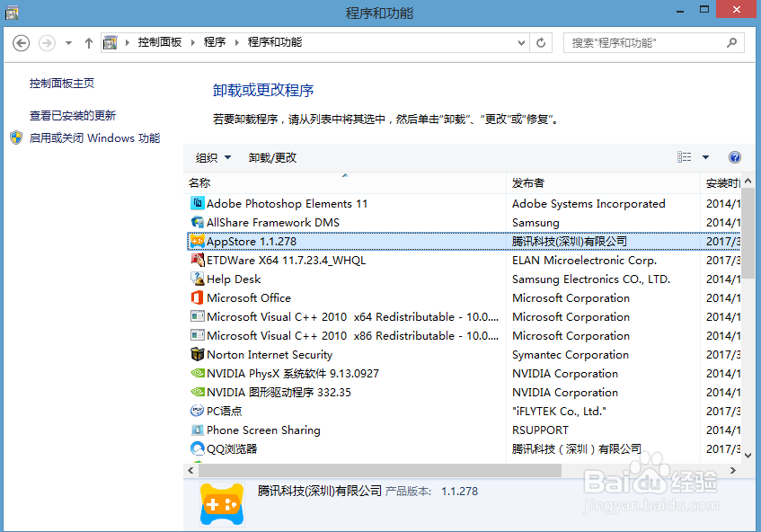Click product version 1.1.278 in details pane
The width and height of the screenshot is (761, 532).
click(x=459, y=492)
